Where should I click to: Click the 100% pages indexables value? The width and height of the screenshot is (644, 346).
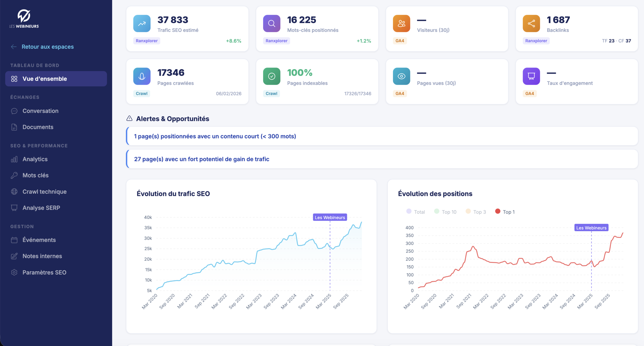coord(300,73)
